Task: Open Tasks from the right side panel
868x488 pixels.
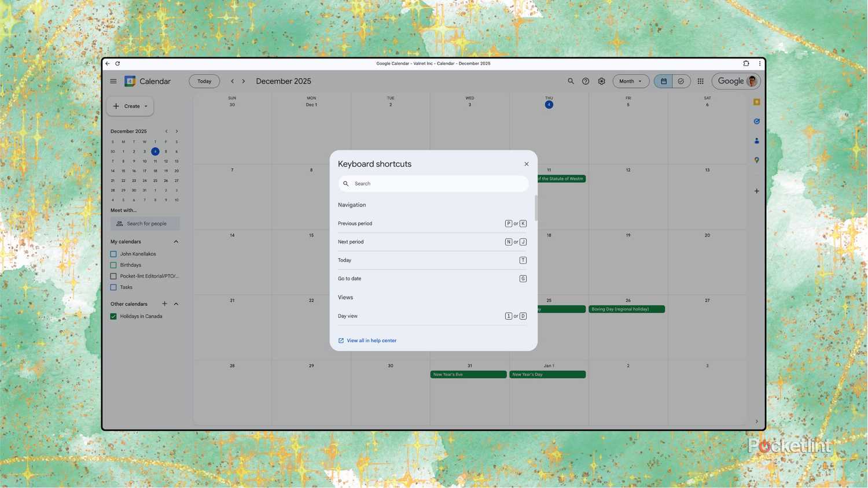Action: click(756, 121)
